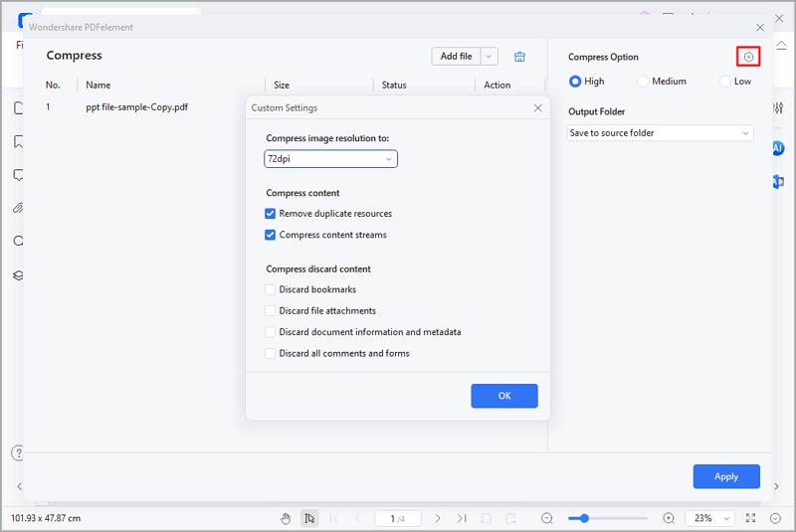Check Discard all comments and forms
The height and width of the screenshot is (532, 796).
click(x=270, y=353)
